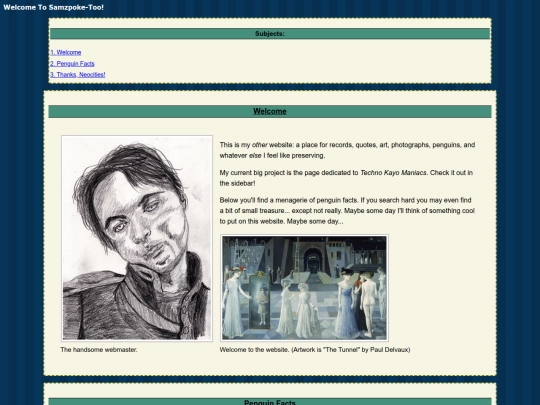Click the 'Welcome To Samzpoke-Too!' page title
Screen dimensions: 540x405
pyautogui.click(x=53, y=7)
